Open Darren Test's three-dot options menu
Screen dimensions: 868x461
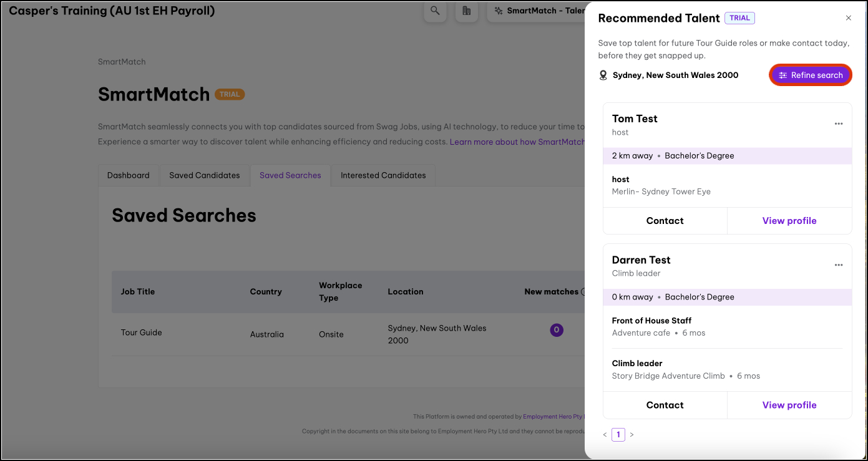tap(839, 265)
